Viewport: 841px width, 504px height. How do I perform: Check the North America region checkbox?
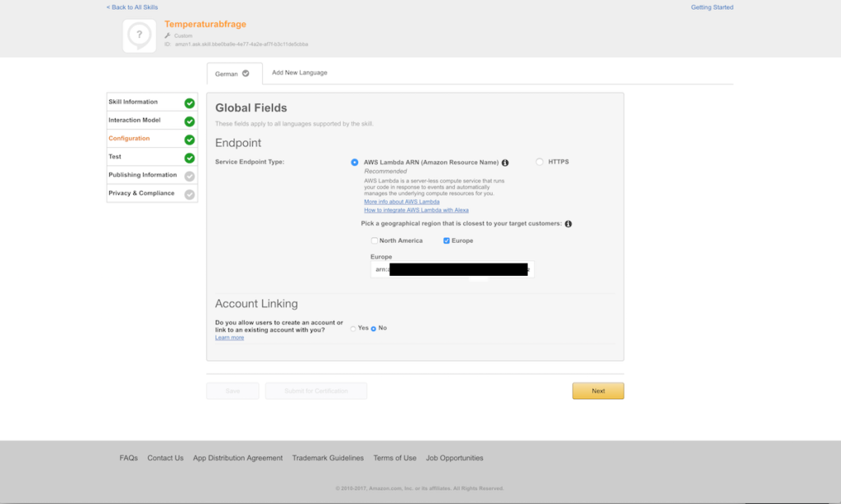coord(373,241)
